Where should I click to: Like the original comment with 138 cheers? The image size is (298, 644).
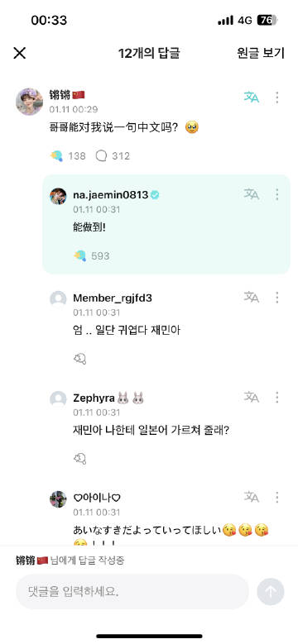coord(57,156)
